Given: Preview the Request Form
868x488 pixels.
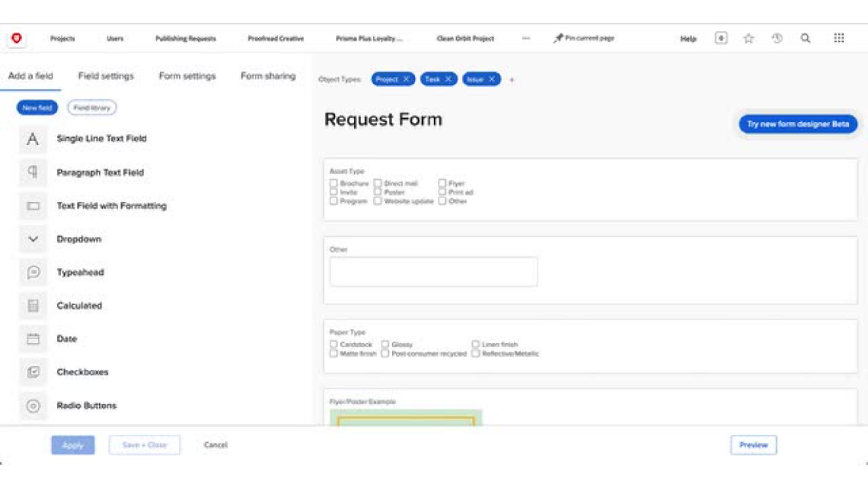Looking at the screenshot, I should [753, 445].
